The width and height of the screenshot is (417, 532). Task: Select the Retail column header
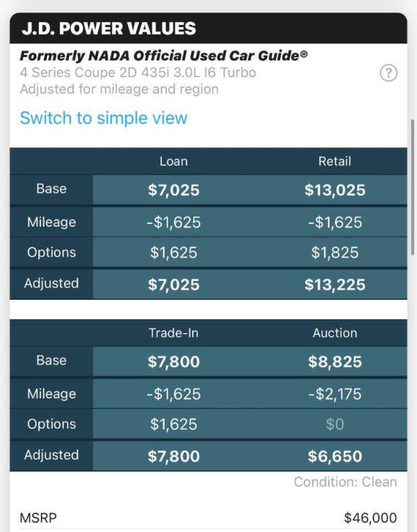tap(334, 161)
